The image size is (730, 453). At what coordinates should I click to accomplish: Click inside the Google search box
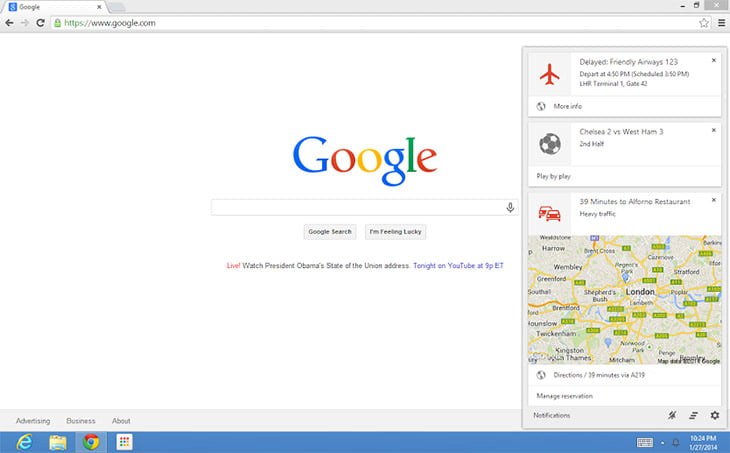(365, 208)
